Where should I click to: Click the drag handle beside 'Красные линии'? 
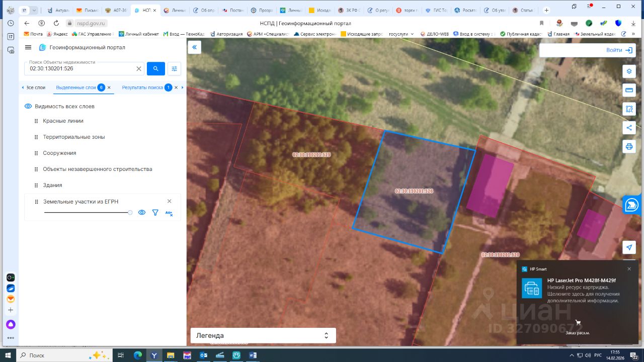pos(36,121)
